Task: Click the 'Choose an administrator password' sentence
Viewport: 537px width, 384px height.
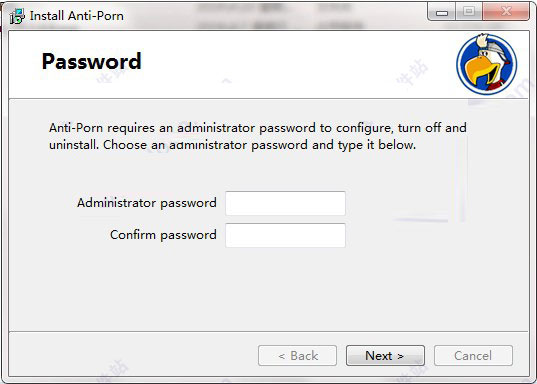Action: tap(260, 145)
